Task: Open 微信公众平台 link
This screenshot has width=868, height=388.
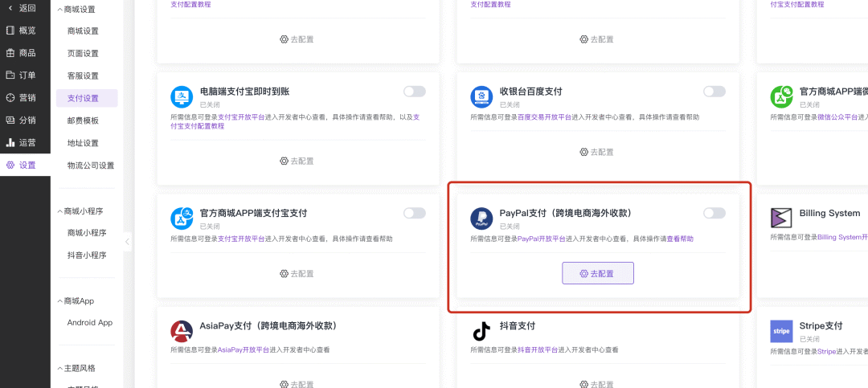Action: [x=837, y=117]
